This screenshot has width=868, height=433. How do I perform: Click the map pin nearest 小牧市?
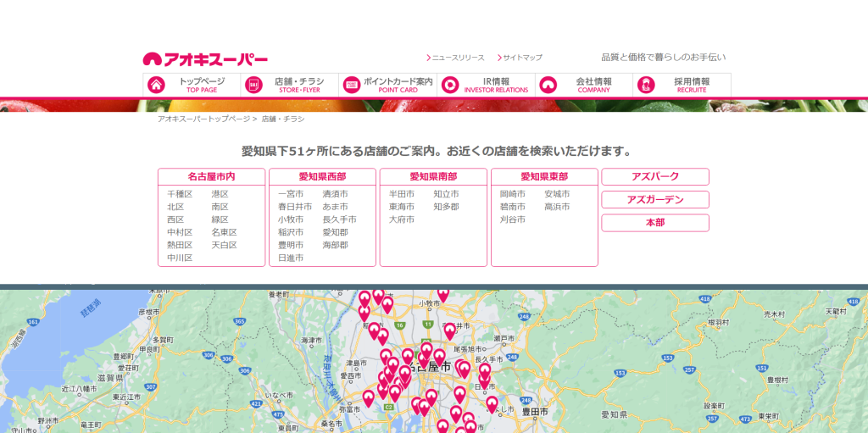pos(442,294)
